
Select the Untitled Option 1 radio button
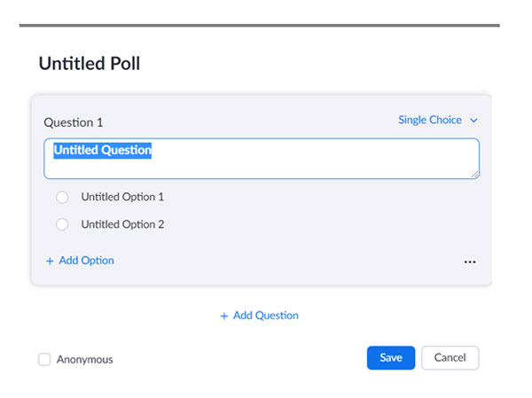[62, 198]
